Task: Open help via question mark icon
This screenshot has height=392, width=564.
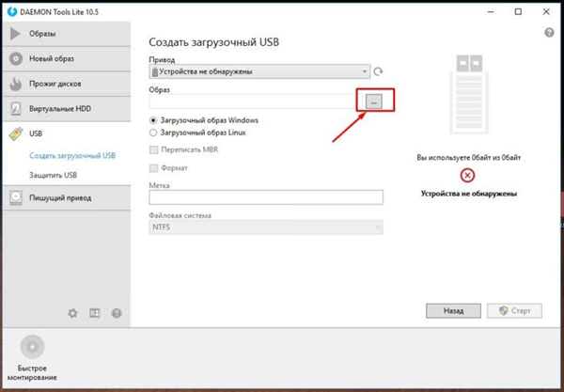Action: (549, 32)
